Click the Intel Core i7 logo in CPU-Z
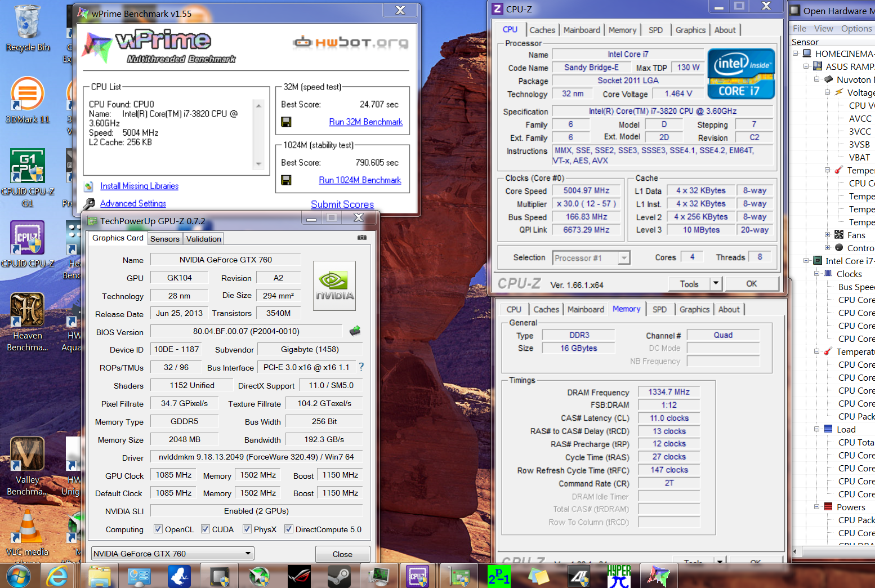The image size is (875, 588). coord(741,74)
